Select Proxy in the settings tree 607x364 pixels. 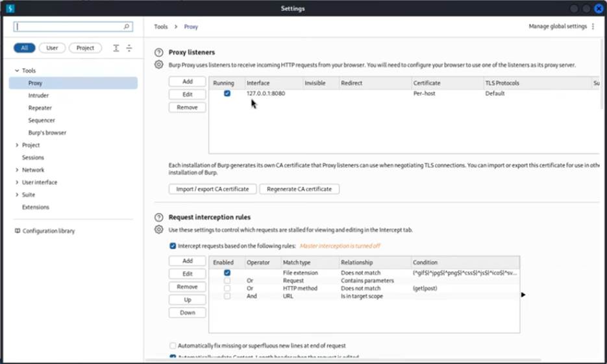click(x=73, y=83)
